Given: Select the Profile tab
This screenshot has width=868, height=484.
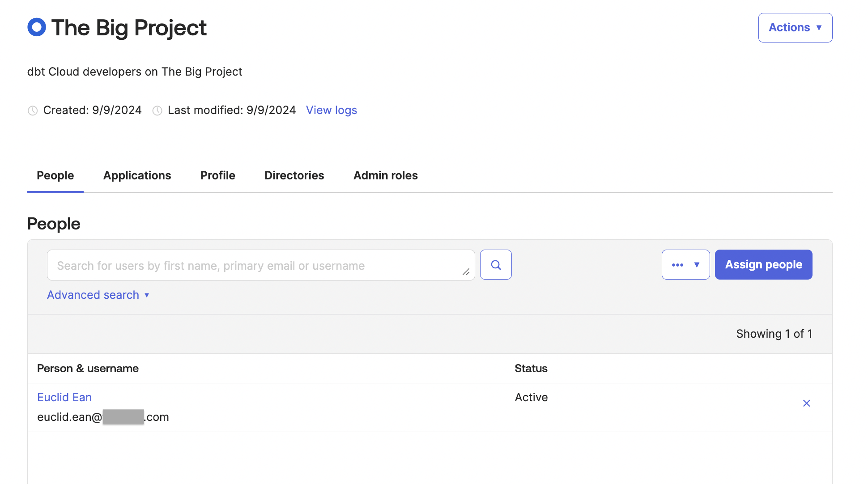Looking at the screenshot, I should click(217, 175).
